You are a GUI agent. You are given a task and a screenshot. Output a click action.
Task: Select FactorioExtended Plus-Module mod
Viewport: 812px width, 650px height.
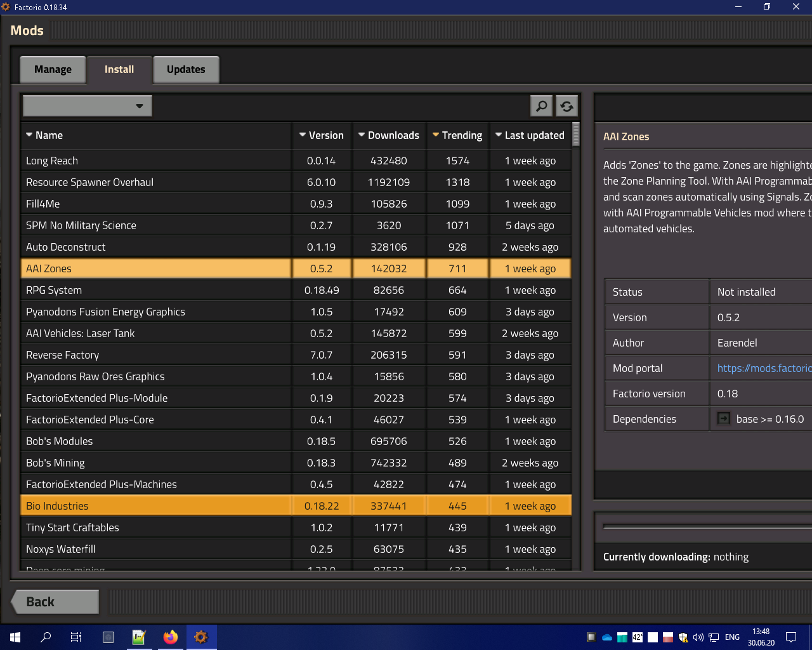pos(296,398)
